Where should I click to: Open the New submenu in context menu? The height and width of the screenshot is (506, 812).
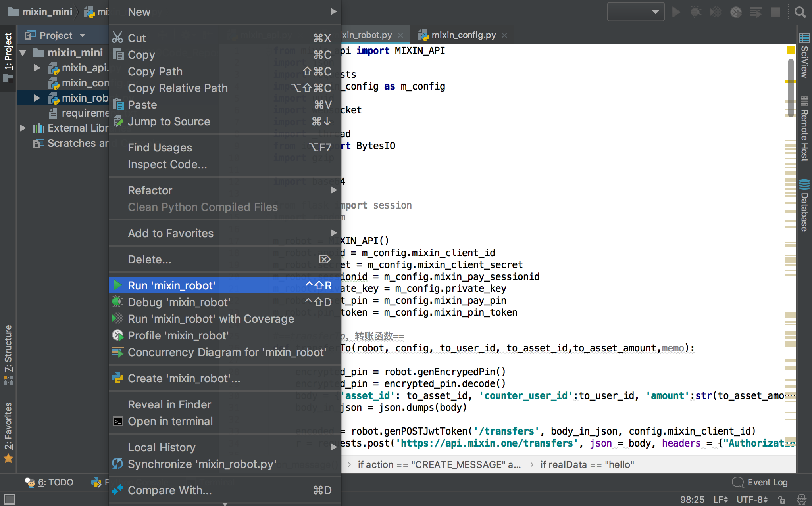tap(225, 12)
